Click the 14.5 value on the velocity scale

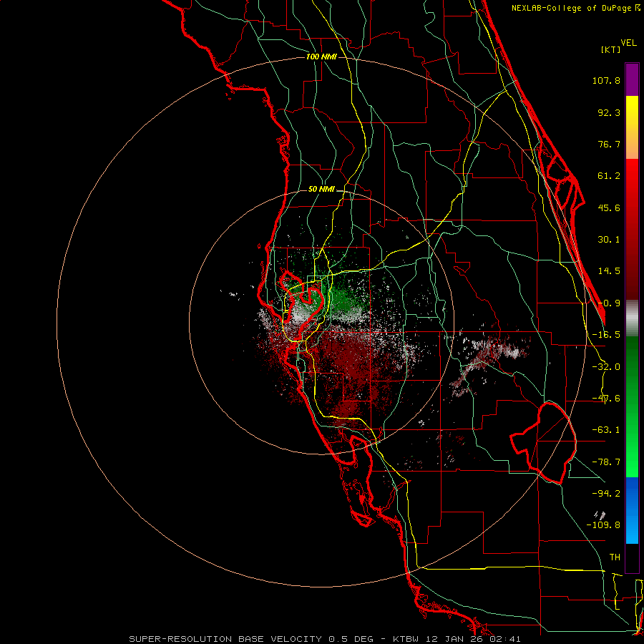pyautogui.click(x=609, y=271)
